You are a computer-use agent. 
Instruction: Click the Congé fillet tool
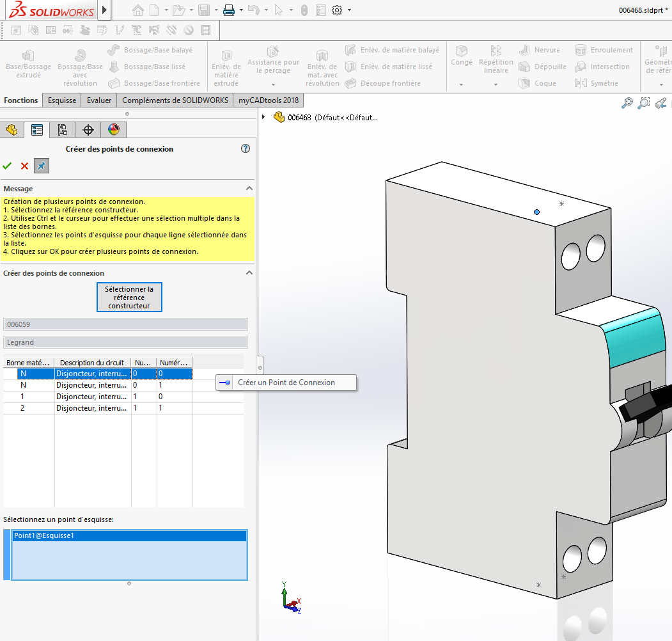point(462,56)
